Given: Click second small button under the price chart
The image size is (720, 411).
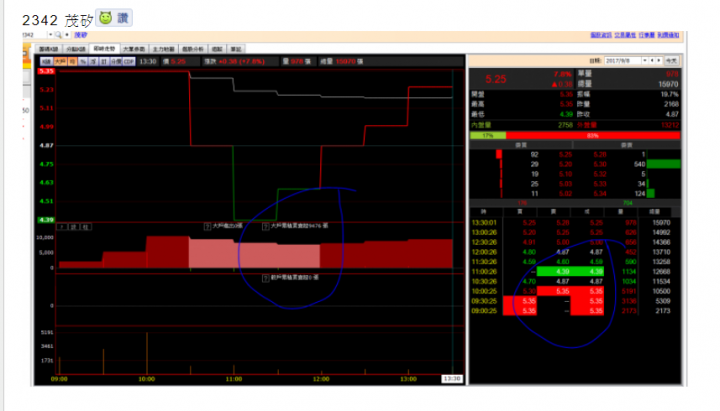Looking at the screenshot, I should pos(74,227).
